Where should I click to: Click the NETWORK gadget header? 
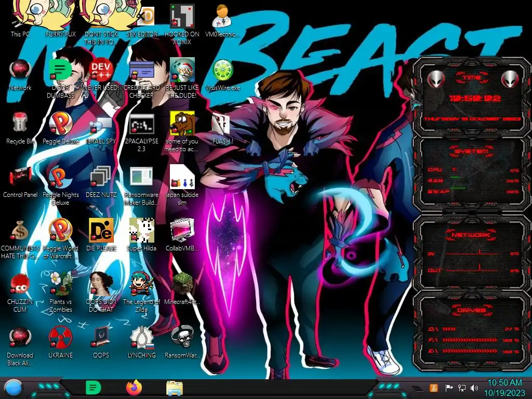pyautogui.click(x=472, y=234)
